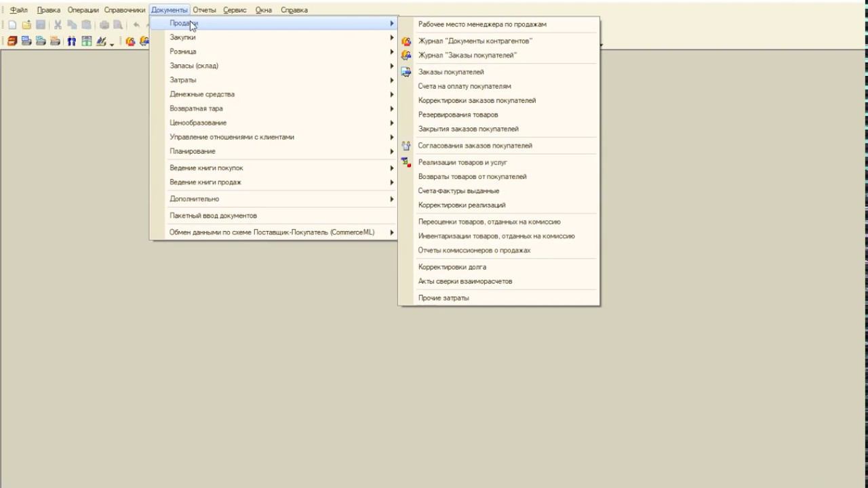Image resolution: width=868 pixels, height=488 pixels.
Task: Click the icon next to Согласования заказов покупателей
Action: tap(406, 146)
